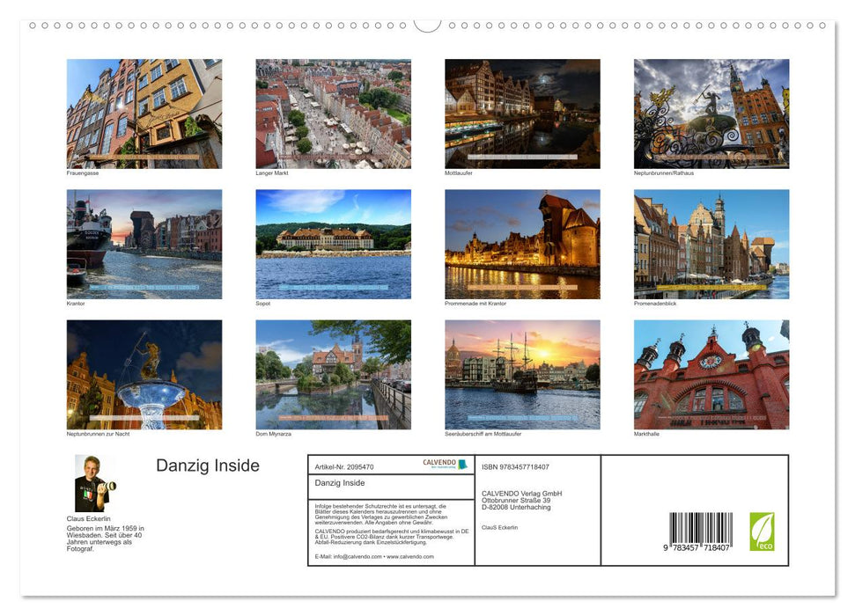Screen dimensions: 855x616
Task: Select the Langer Markt thumbnail
Action: [x=334, y=113]
